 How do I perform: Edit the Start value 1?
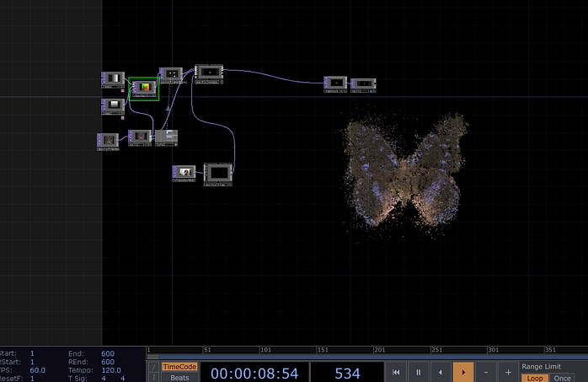(32, 353)
